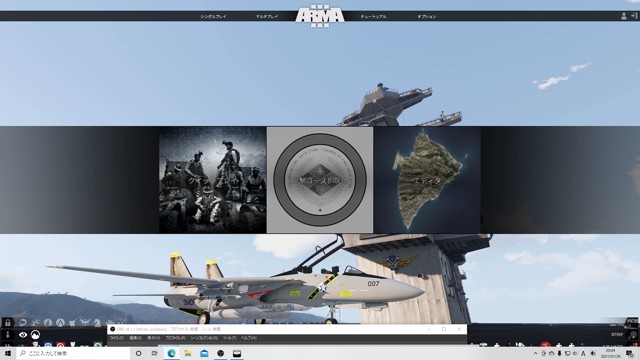Open the マルチプレイ menu item

point(267,17)
